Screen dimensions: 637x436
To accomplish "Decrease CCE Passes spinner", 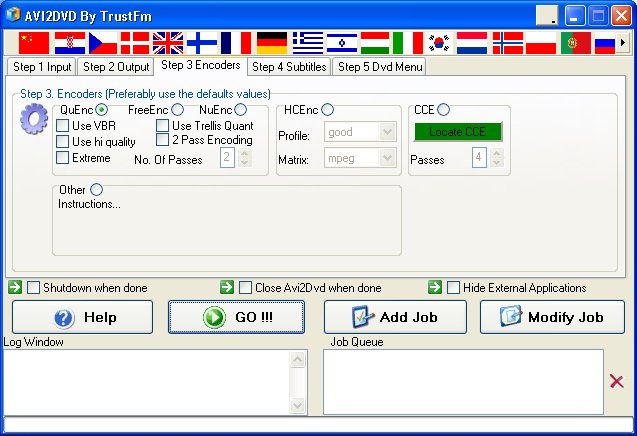I will pyautogui.click(x=496, y=162).
